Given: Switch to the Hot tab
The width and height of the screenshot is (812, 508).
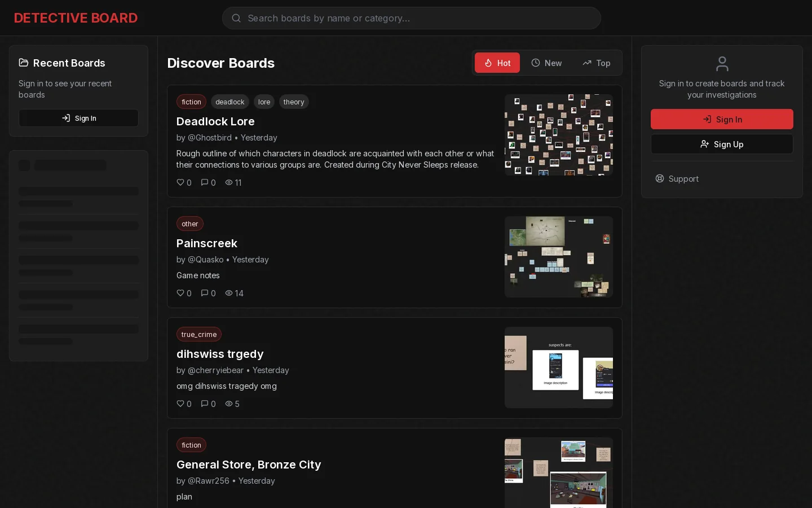Looking at the screenshot, I should pos(497,63).
